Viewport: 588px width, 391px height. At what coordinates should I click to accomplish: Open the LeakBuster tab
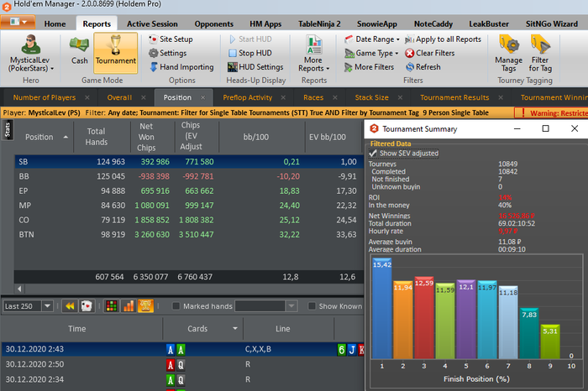click(x=489, y=24)
